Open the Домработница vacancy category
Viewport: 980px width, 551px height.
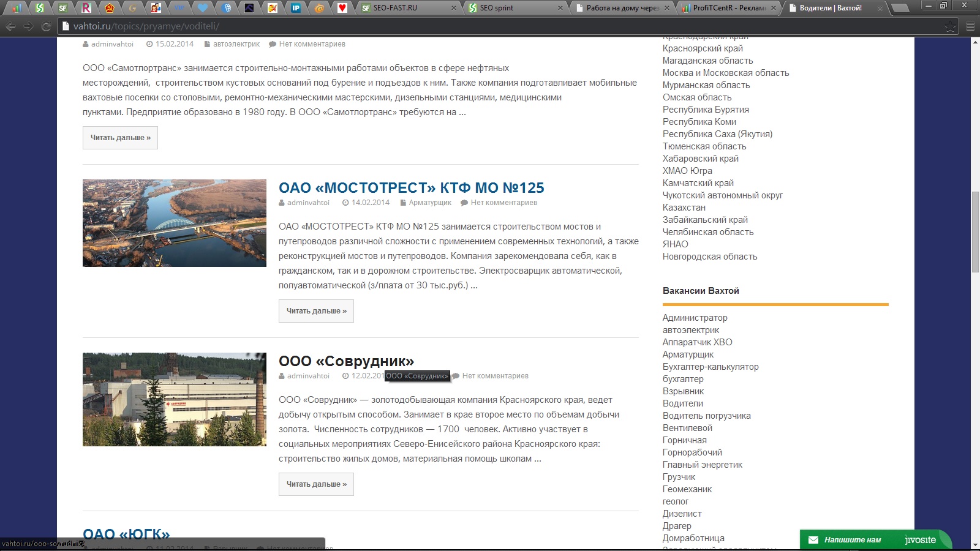coord(693,538)
